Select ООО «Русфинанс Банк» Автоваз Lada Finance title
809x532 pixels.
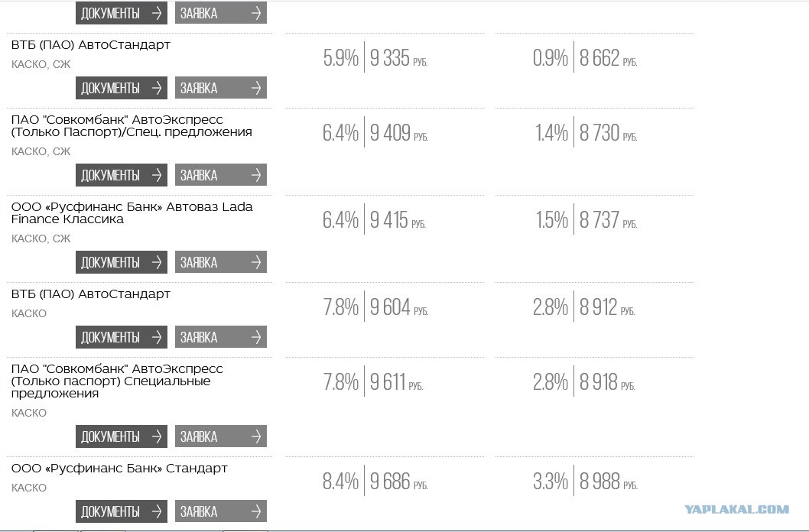132,213
